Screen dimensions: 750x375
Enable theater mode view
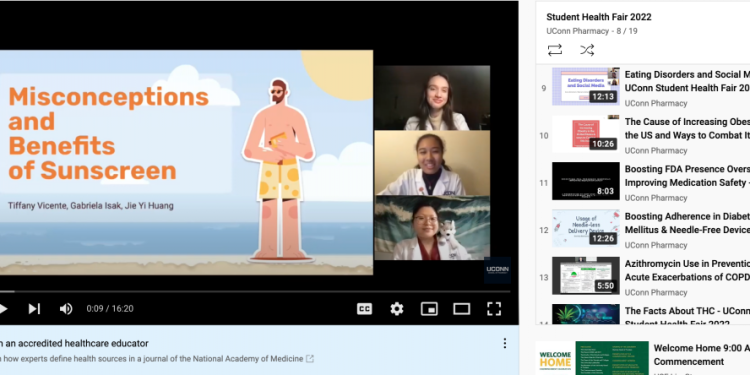pyautogui.click(x=462, y=309)
